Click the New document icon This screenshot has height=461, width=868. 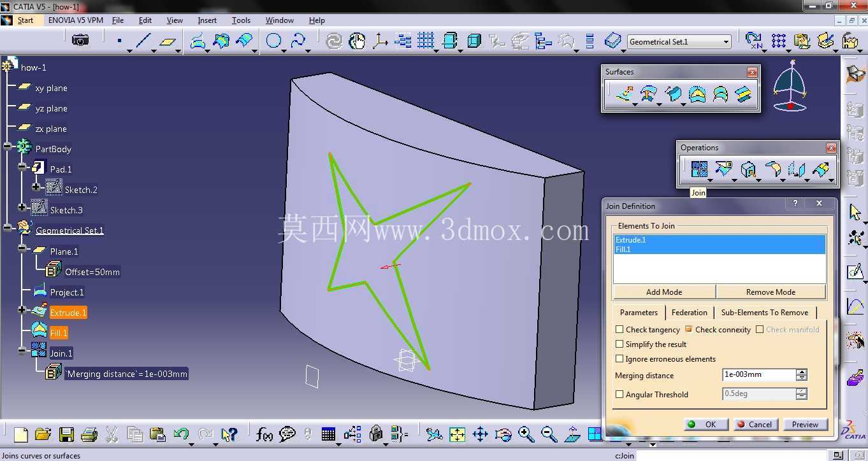(x=21, y=434)
